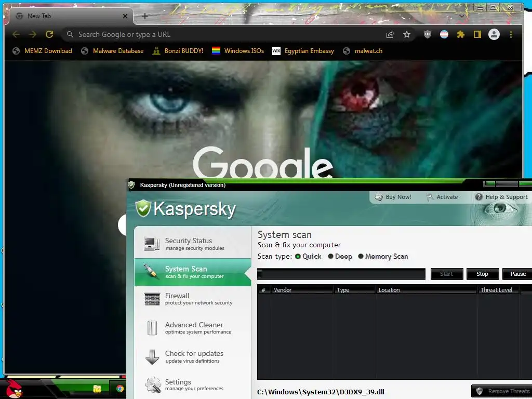Click the updates download arrow icon
This screenshot has width=532, height=399.
click(152, 357)
